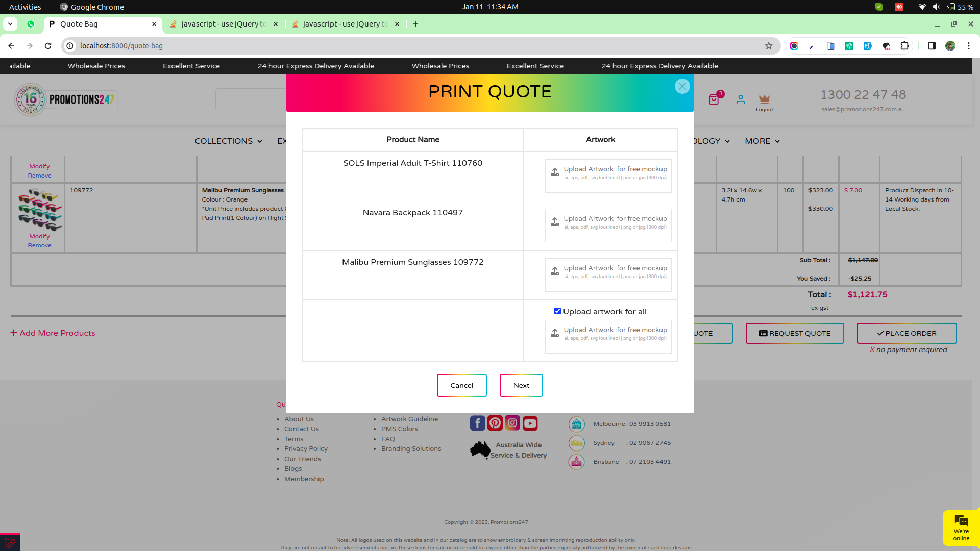Viewport: 980px width, 551px height.
Task: Open the shopping bag cart icon
Action: [714, 99]
